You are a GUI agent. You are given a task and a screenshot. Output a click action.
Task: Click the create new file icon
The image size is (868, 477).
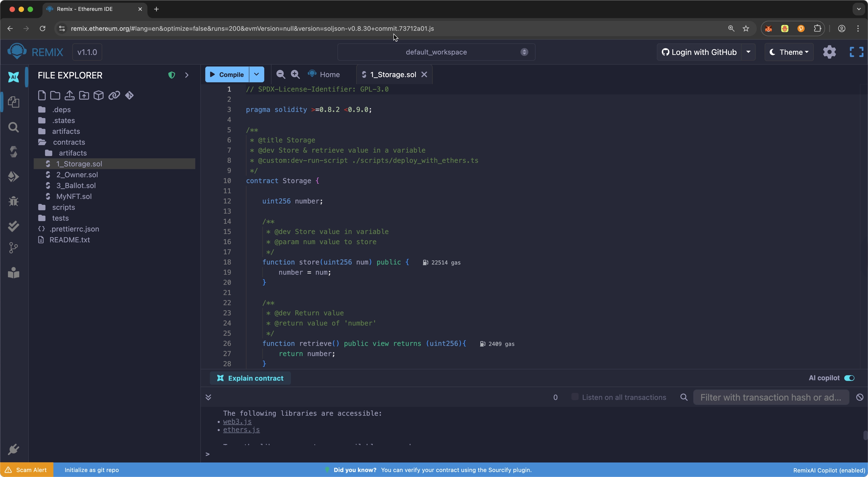click(x=41, y=95)
